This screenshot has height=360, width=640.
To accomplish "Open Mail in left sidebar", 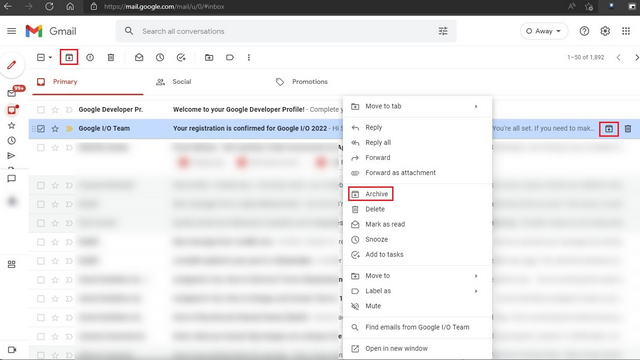I will [x=11, y=93].
